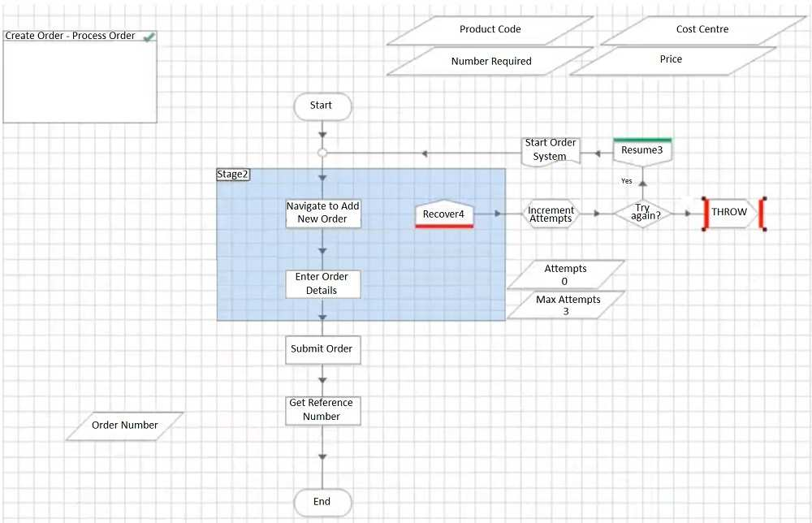Image resolution: width=812 pixels, height=523 pixels.
Task: Select the Navigate to Add New Order stage
Action: pos(322,213)
